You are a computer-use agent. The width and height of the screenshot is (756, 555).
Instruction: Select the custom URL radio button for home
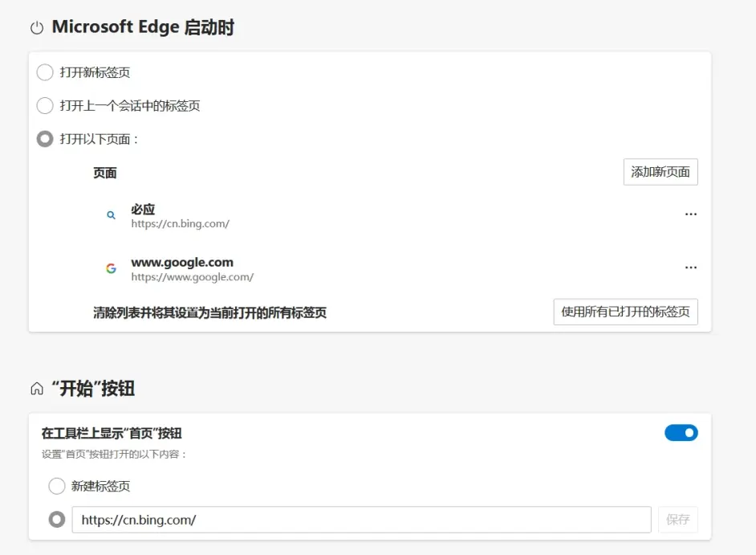pos(56,520)
